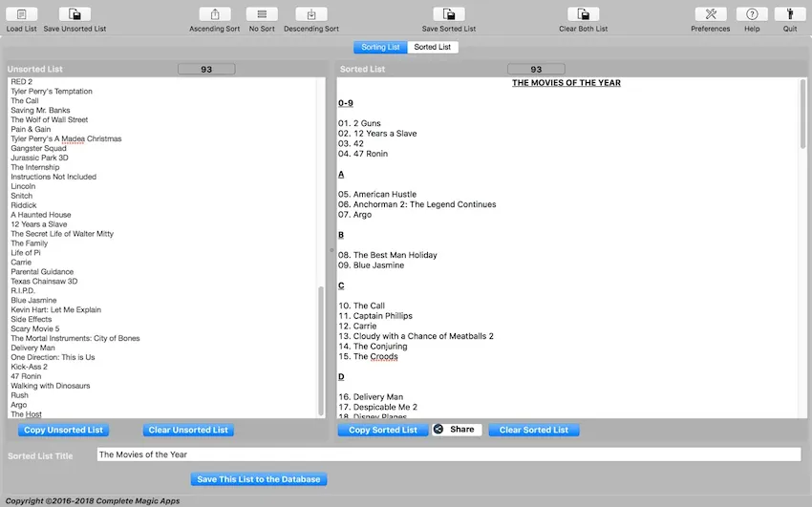Screen dimensions: 812x507
Task: Switch to the Sorting List tab
Action: point(380,47)
